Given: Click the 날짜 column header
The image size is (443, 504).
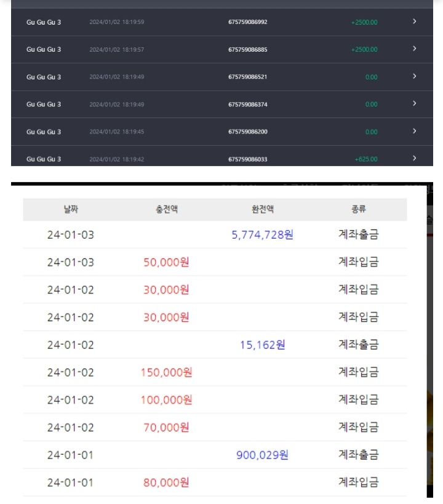Looking at the screenshot, I should tap(71, 209).
